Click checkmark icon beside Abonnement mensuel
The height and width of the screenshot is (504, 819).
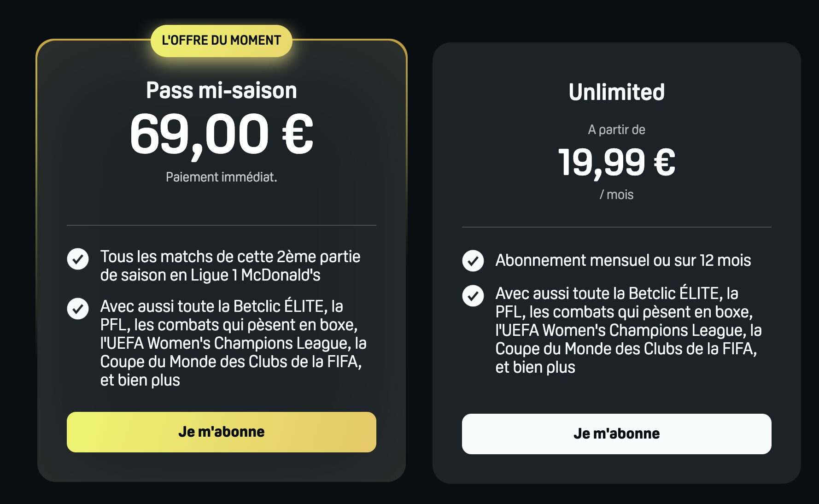coord(473,261)
